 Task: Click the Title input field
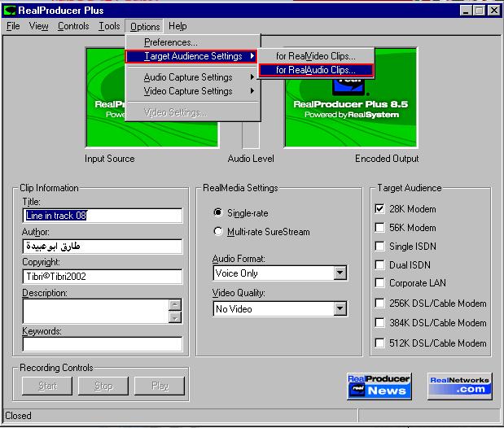(x=103, y=216)
